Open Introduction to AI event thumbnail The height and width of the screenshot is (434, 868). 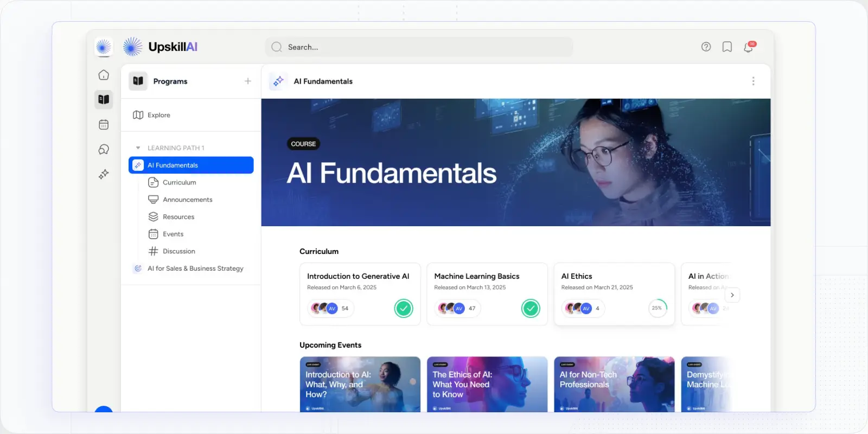click(360, 384)
